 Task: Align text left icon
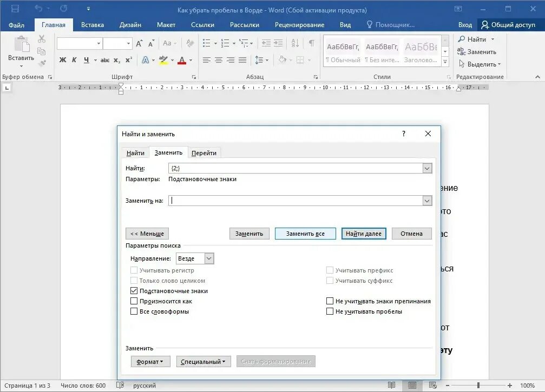coord(206,60)
